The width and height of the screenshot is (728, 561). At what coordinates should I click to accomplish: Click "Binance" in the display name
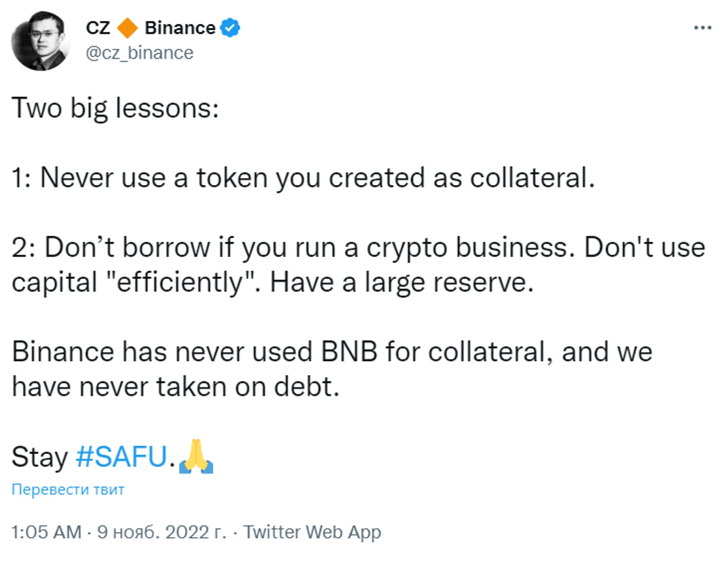pos(180,28)
